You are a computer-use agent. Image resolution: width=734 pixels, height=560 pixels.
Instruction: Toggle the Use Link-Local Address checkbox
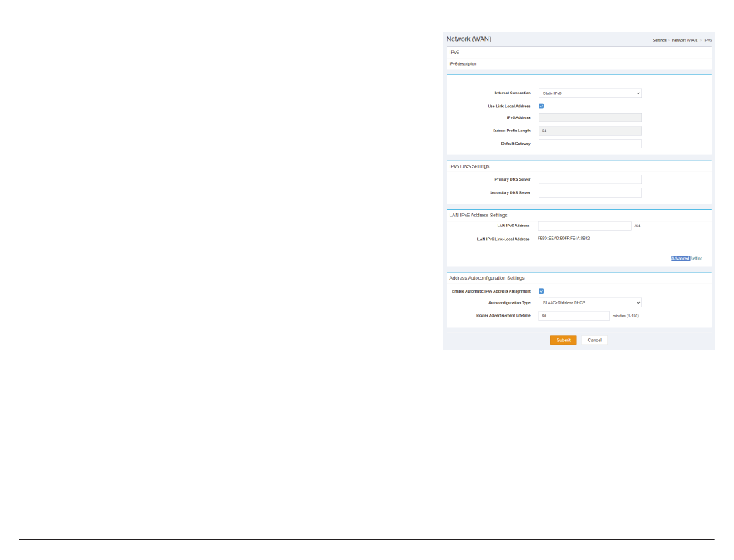click(541, 106)
